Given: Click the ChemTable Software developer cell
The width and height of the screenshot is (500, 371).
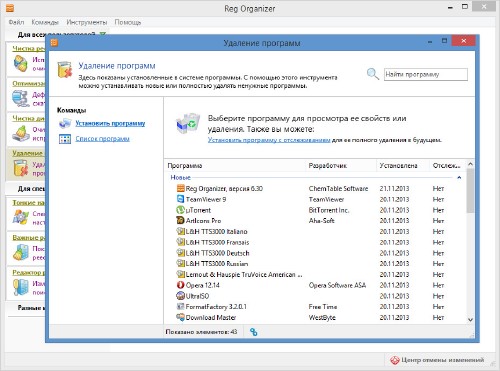Looking at the screenshot, I should pos(338,189).
